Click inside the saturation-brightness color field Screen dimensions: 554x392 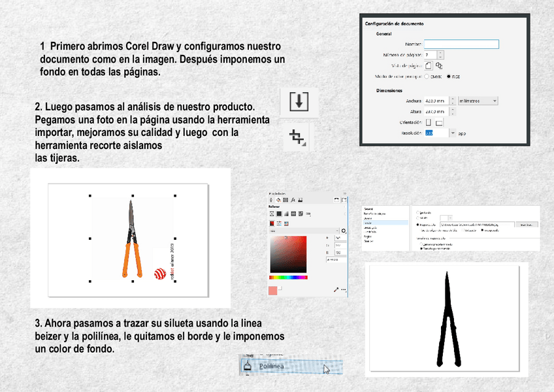coord(288,254)
